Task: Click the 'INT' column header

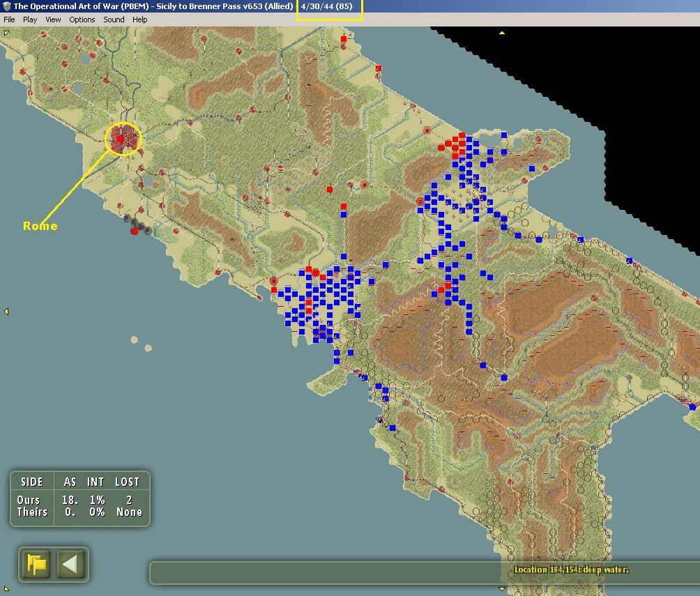Action: 95,482
